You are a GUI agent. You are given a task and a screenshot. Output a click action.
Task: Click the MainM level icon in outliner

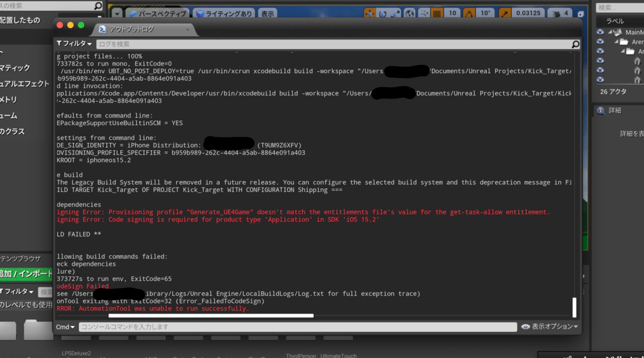617,32
